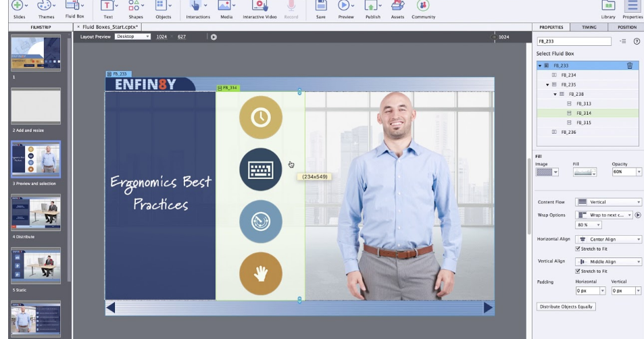Close the Fluid Boxes_Start.cptx tab
This screenshot has height=339, width=644.
[x=78, y=27]
